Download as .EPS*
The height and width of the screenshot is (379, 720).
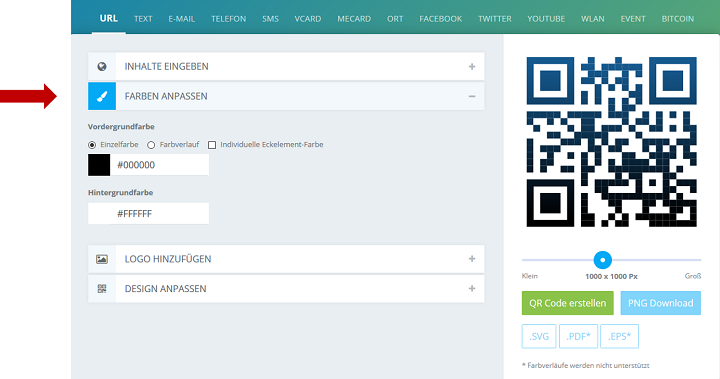click(619, 336)
